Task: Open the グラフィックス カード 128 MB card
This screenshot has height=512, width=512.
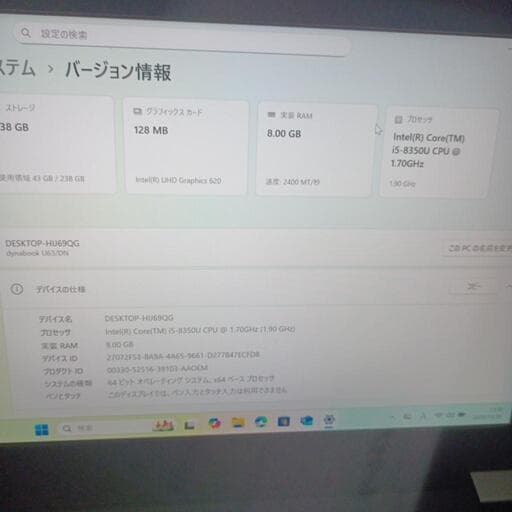Action: (x=186, y=147)
